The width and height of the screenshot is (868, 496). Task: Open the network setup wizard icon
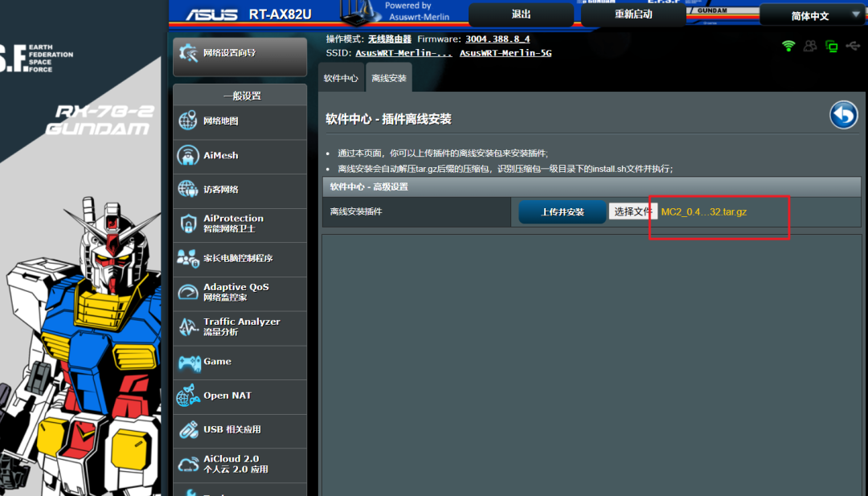[x=188, y=53]
